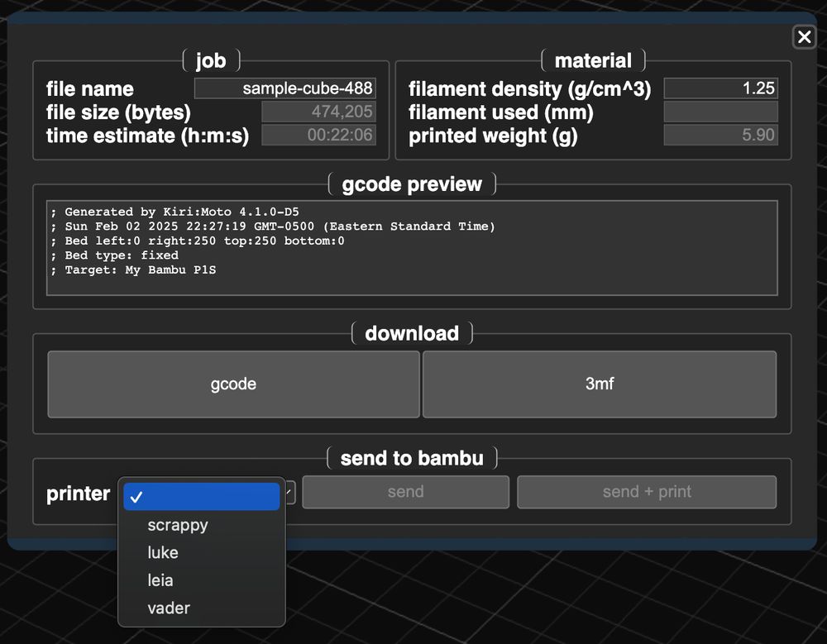Click the 'printed weight (g)' label
827x644 pixels.
tap(493, 136)
